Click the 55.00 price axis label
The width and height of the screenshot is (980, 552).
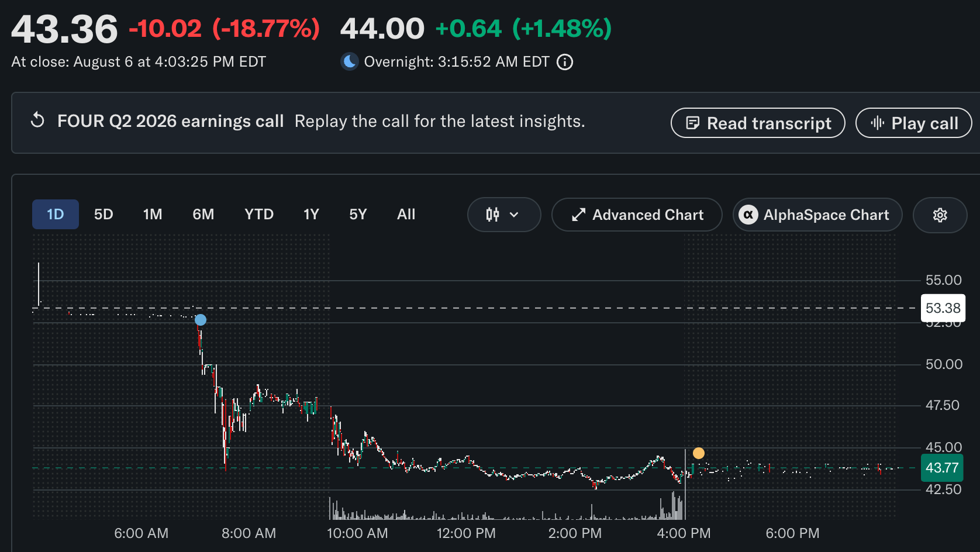[944, 280]
